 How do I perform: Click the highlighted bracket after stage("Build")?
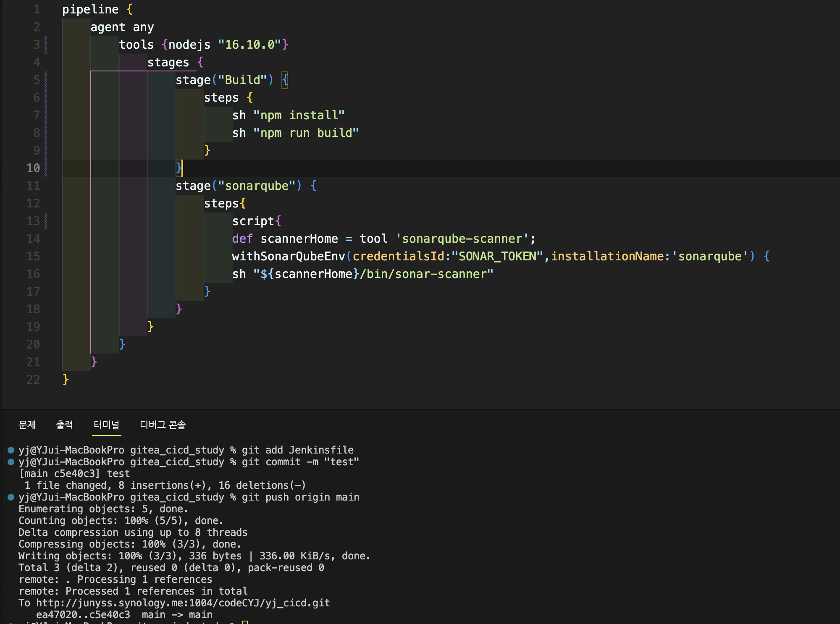(285, 80)
